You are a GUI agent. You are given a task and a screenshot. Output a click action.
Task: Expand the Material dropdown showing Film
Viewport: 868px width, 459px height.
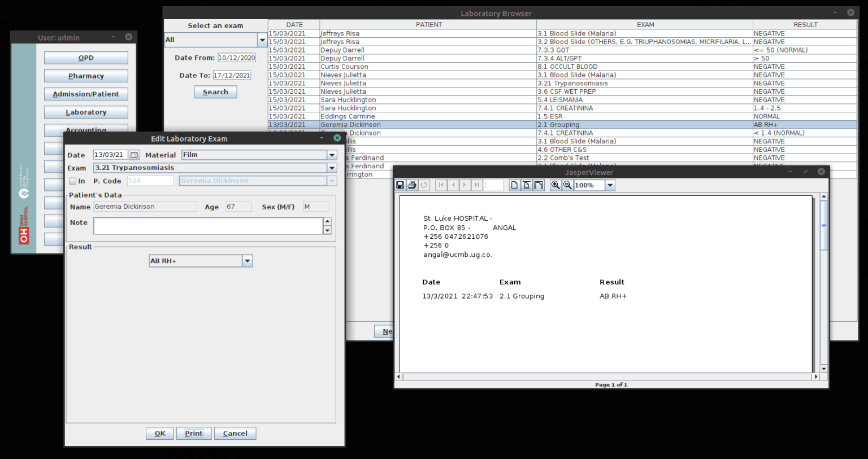coord(332,155)
